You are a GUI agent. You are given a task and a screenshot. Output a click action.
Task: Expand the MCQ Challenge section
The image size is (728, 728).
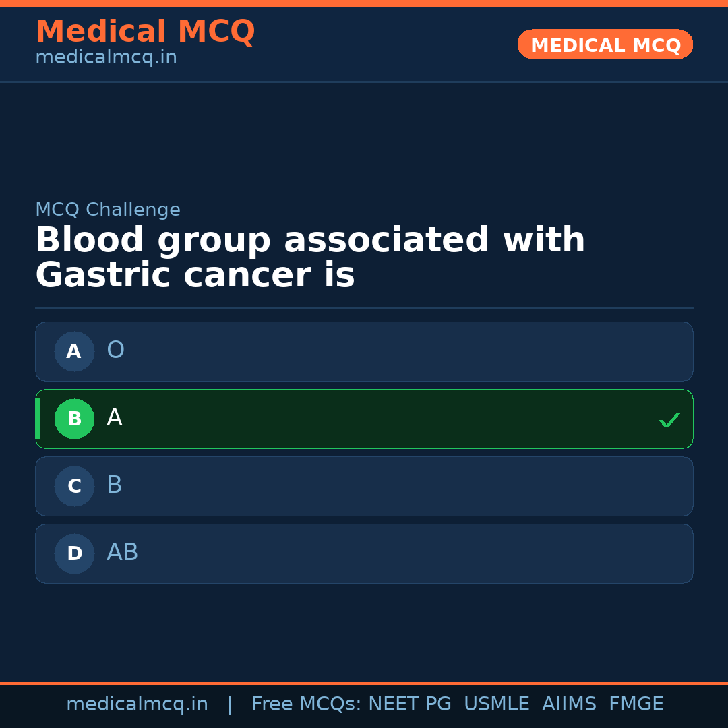pos(108,210)
